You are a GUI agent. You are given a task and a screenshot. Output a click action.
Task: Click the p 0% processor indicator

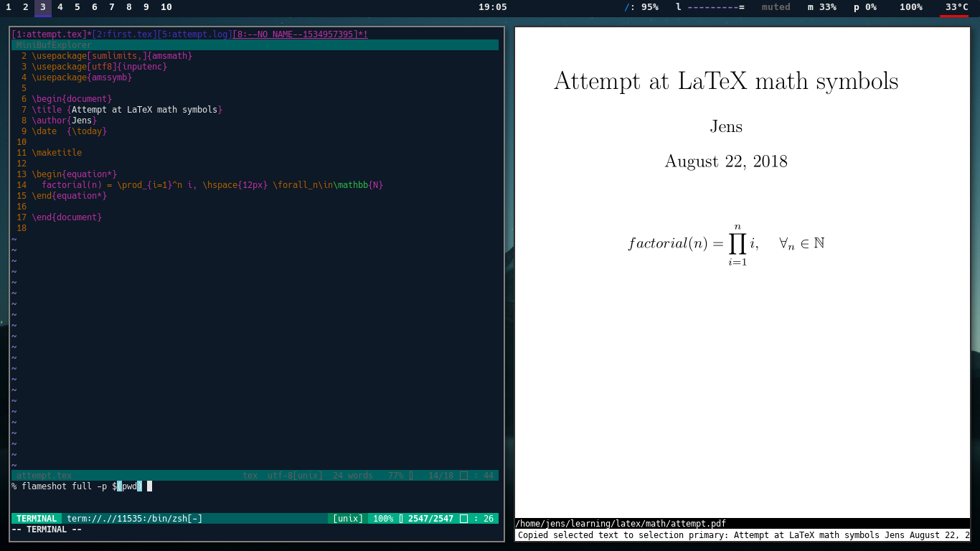(865, 7)
